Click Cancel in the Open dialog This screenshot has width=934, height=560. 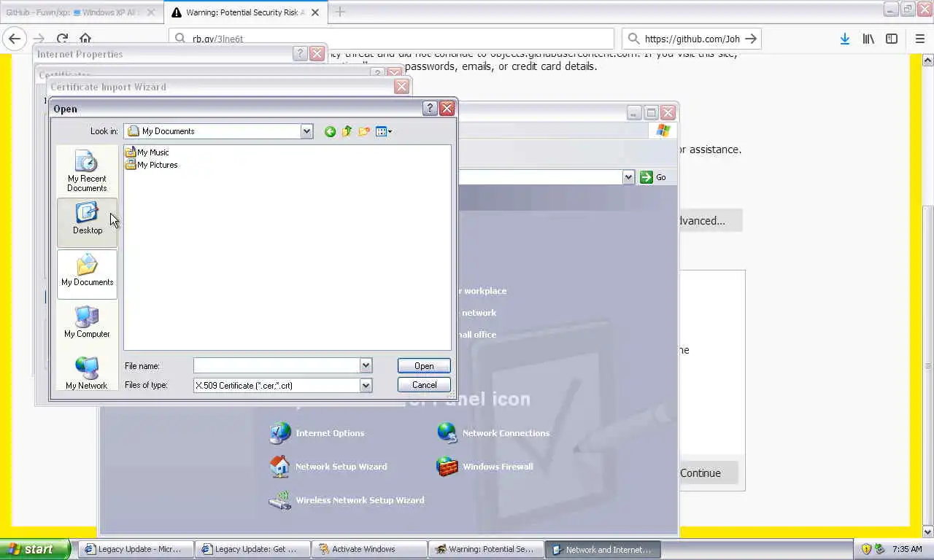tap(424, 385)
